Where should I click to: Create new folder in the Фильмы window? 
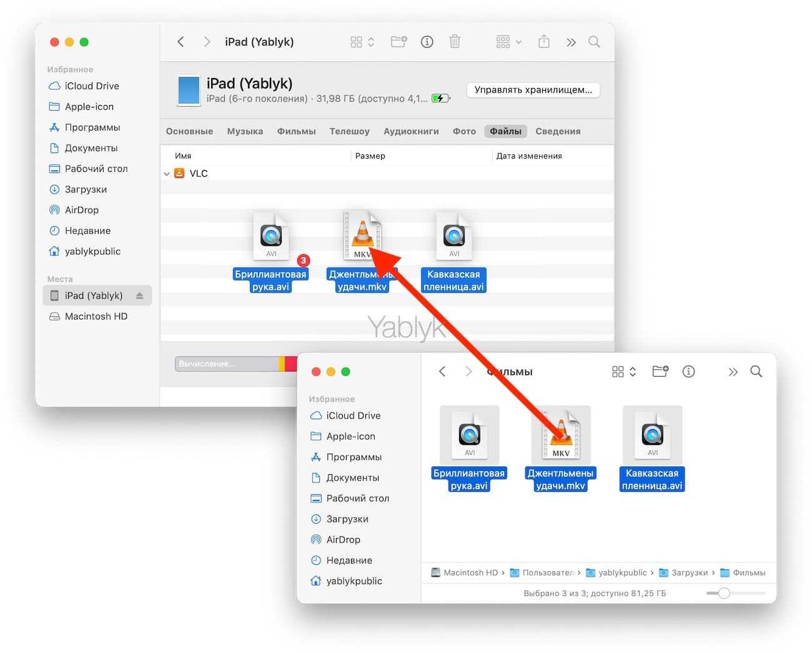pos(660,372)
